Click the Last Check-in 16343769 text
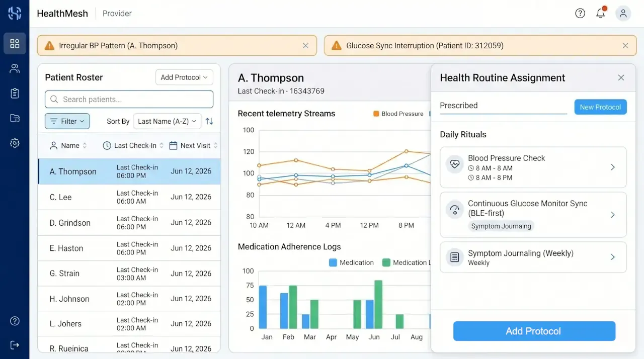This screenshot has height=359, width=644. 281,91
